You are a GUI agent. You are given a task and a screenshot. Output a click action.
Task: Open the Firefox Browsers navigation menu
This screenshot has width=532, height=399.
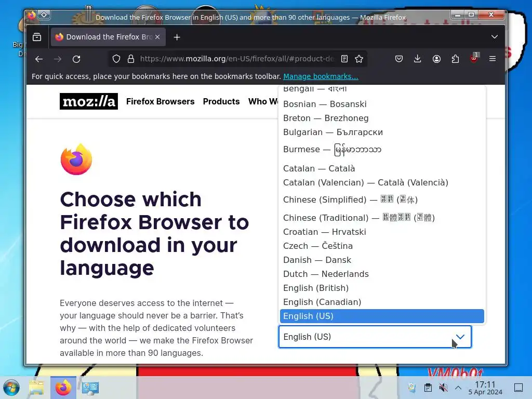click(160, 101)
